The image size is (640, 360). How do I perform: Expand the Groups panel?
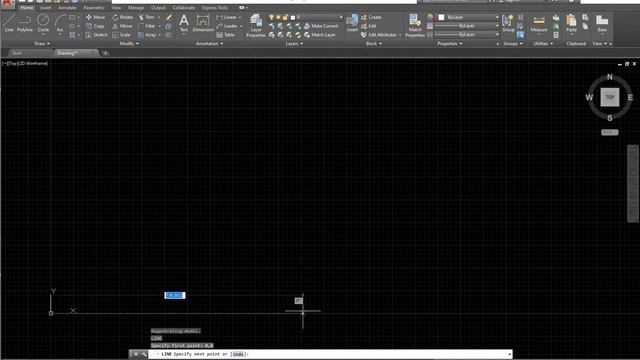coord(513,44)
